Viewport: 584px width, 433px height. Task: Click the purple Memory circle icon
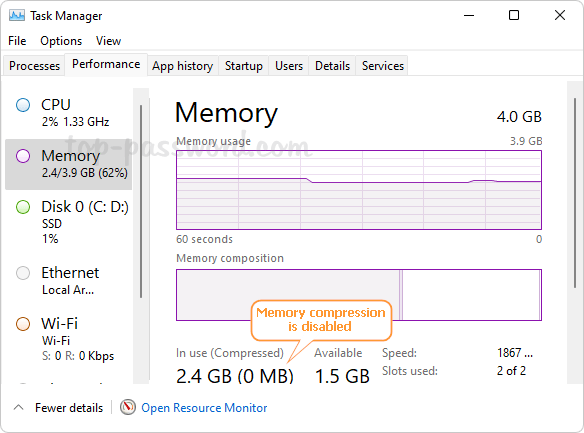[23, 156]
